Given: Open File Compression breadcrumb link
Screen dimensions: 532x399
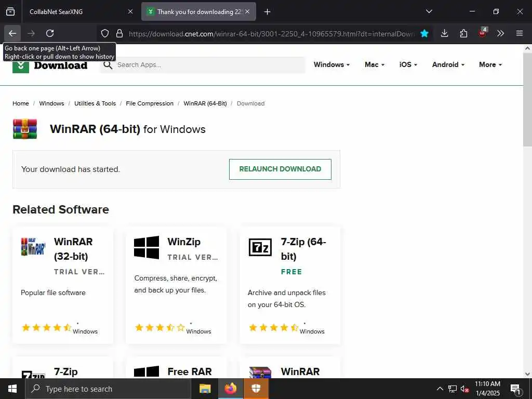Looking at the screenshot, I should click(x=150, y=103).
